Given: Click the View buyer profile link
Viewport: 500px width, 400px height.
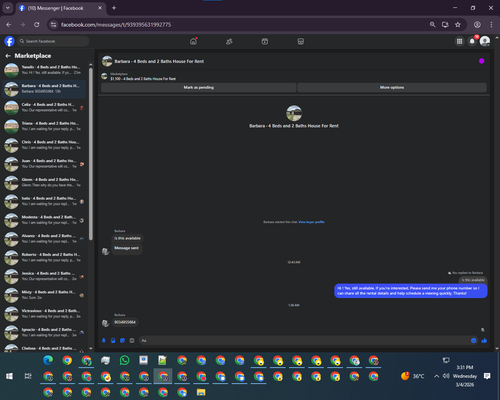Looking at the screenshot, I should point(311,222).
